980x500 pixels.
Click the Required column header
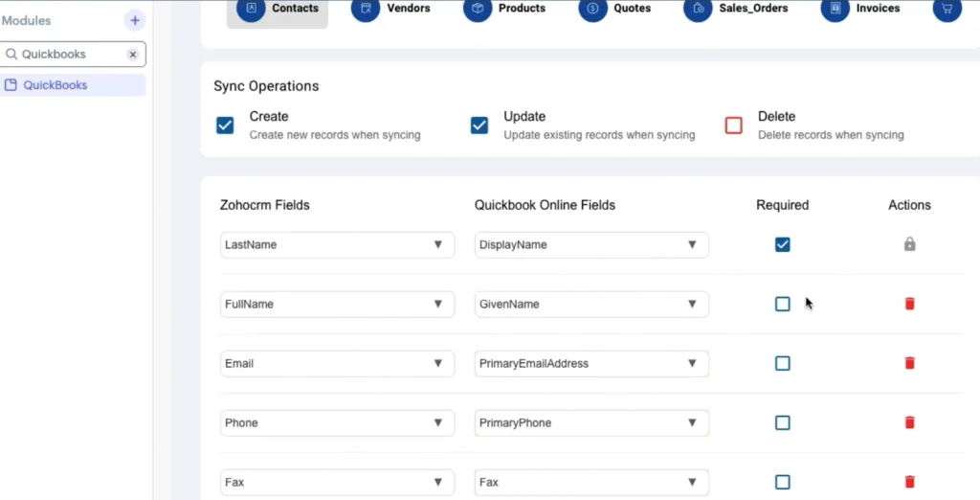click(x=783, y=205)
